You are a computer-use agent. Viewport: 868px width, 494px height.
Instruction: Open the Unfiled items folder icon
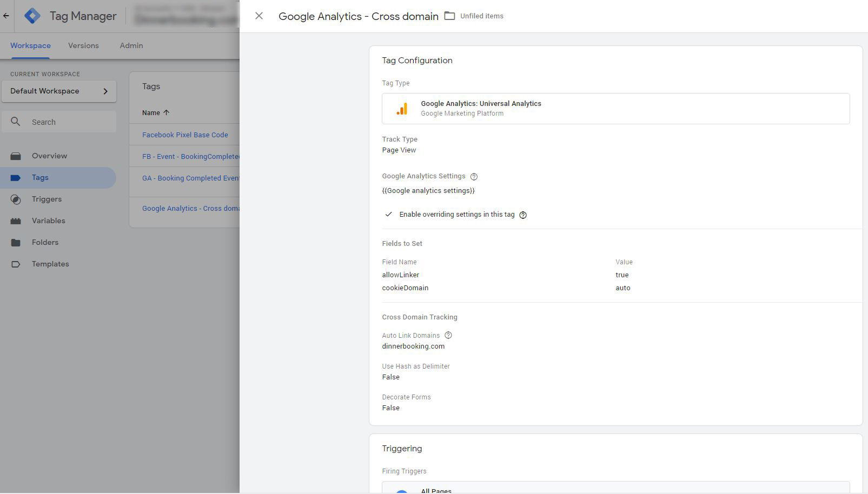[449, 16]
